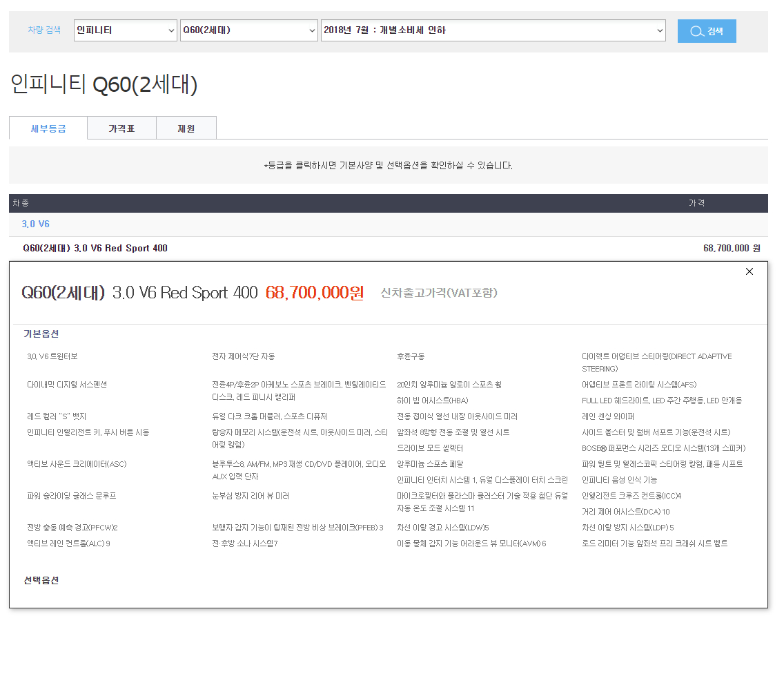
Task: Click the 차량 검색 label
Action: click(44, 30)
